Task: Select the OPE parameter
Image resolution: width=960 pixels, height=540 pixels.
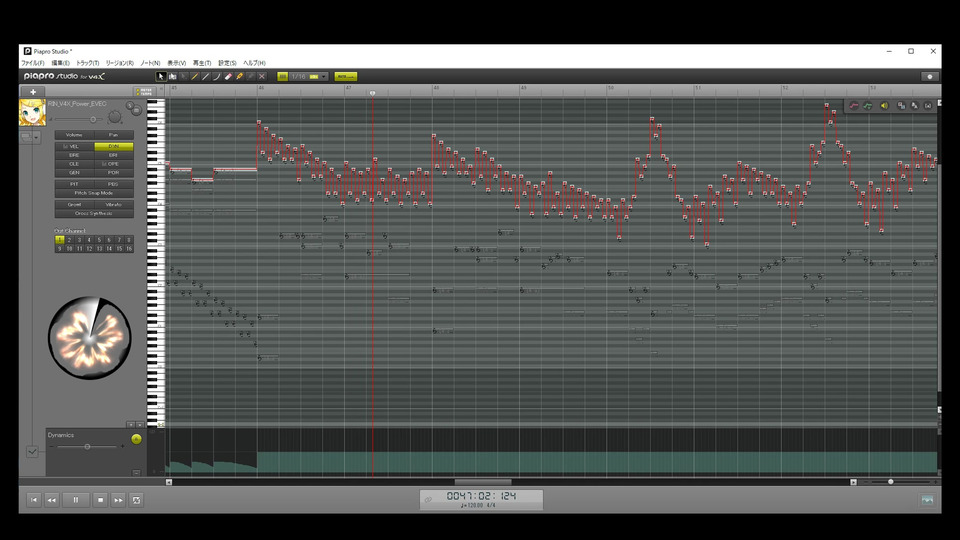Action: point(113,164)
